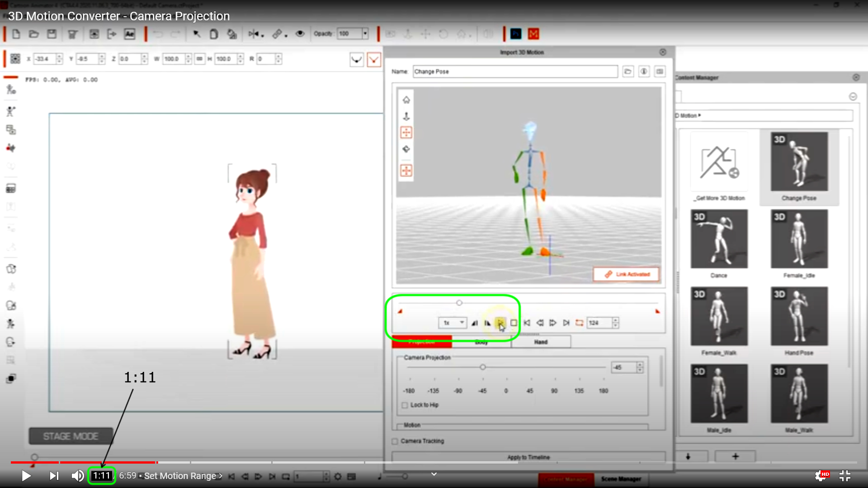868x488 pixels.
Task: Increase the frame number 124 stepper
Action: 615,320
